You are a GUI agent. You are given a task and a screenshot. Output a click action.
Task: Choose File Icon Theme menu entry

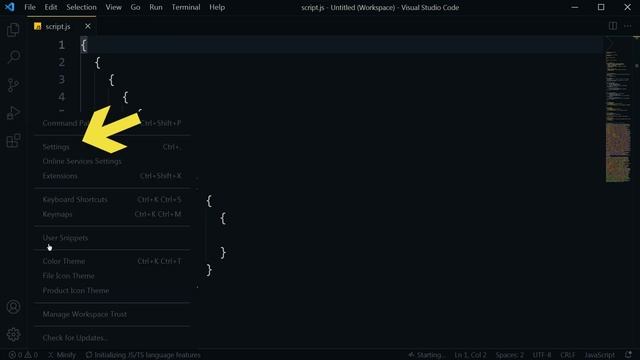(x=112, y=276)
